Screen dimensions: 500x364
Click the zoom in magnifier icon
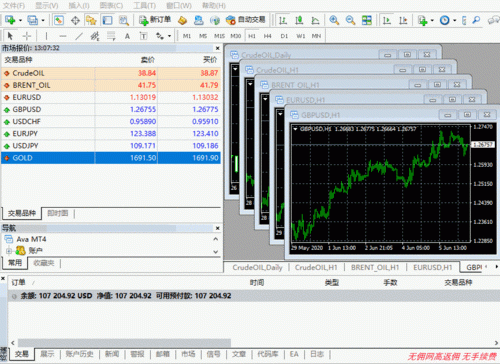point(334,20)
